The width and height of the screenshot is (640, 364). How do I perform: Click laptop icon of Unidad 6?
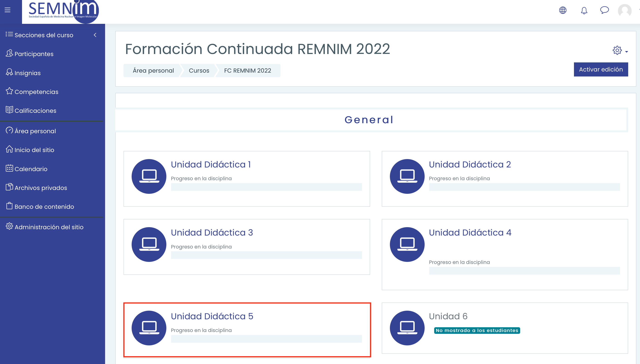pos(407,328)
